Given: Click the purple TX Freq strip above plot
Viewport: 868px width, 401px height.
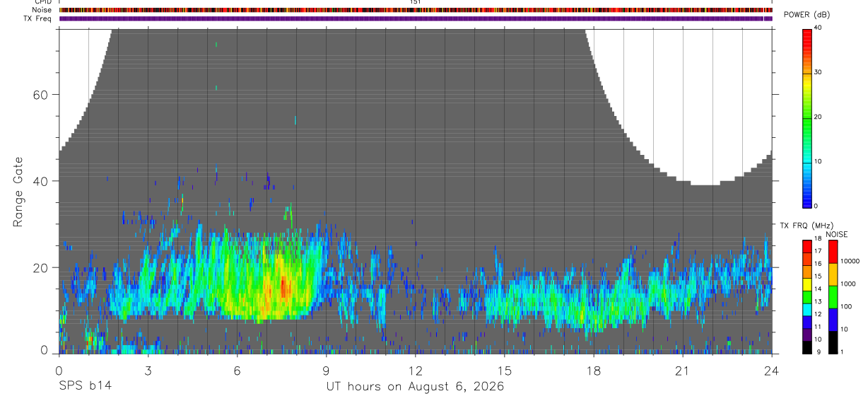Looking at the screenshot, I should [416, 18].
